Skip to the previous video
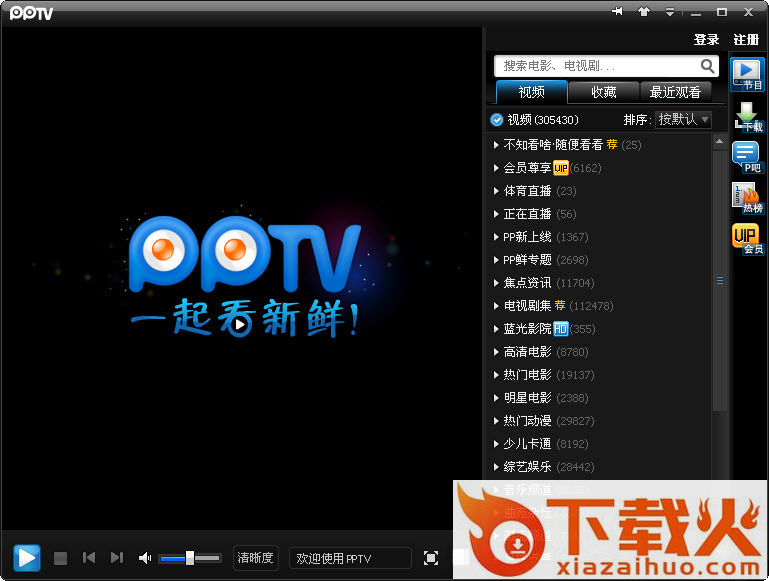The width and height of the screenshot is (769, 581). [89, 558]
